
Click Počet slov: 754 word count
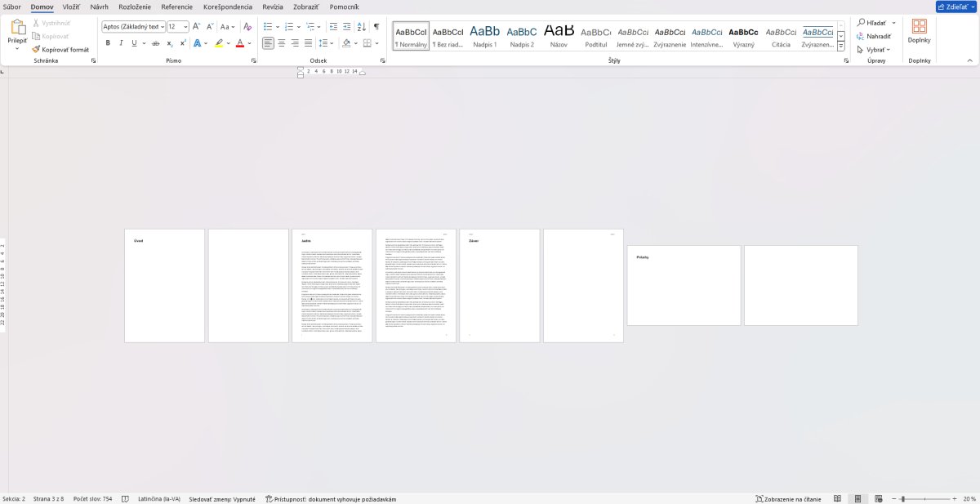coord(93,498)
